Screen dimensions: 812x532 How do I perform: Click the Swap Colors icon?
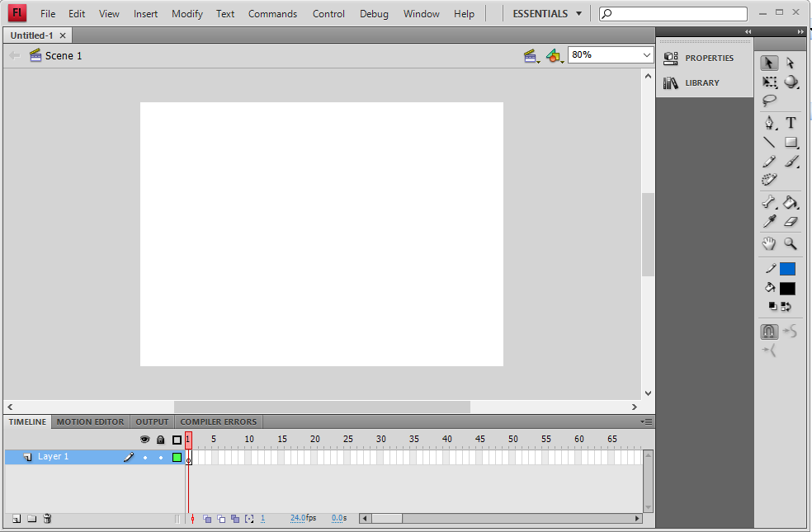coord(786,306)
